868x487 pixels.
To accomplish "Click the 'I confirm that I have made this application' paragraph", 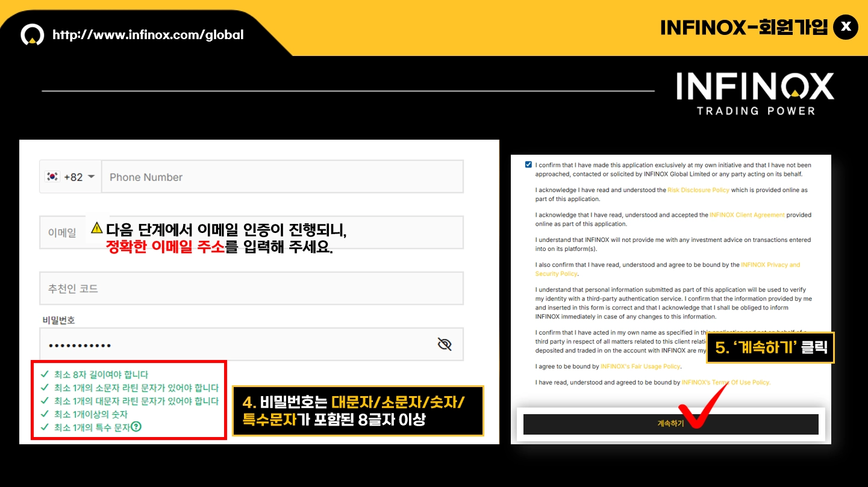I will [673, 169].
